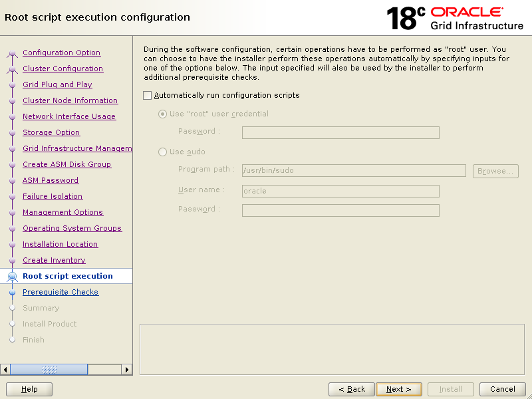Click step bullet beside Cluster Node Information

pos(12,101)
